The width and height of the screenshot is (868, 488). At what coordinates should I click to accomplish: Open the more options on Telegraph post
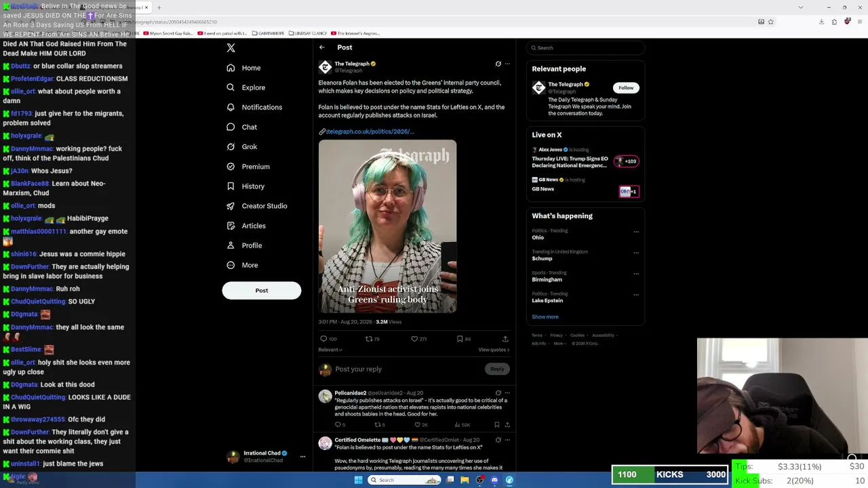[507, 64]
